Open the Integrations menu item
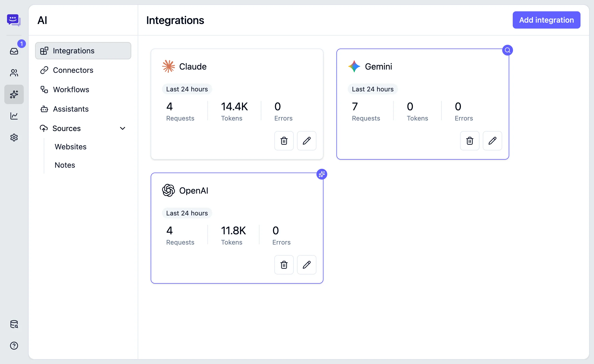This screenshot has height=364, width=594. [83, 51]
